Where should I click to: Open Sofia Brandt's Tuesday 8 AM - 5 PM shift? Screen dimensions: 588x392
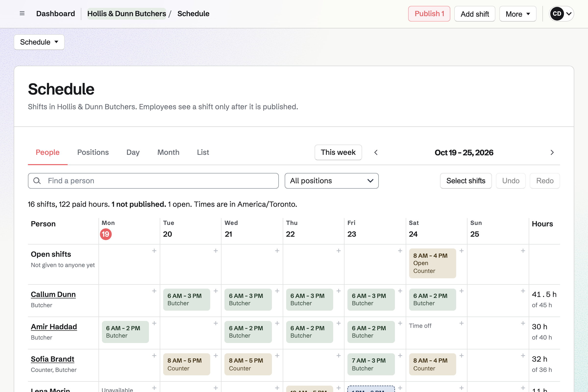click(x=186, y=364)
